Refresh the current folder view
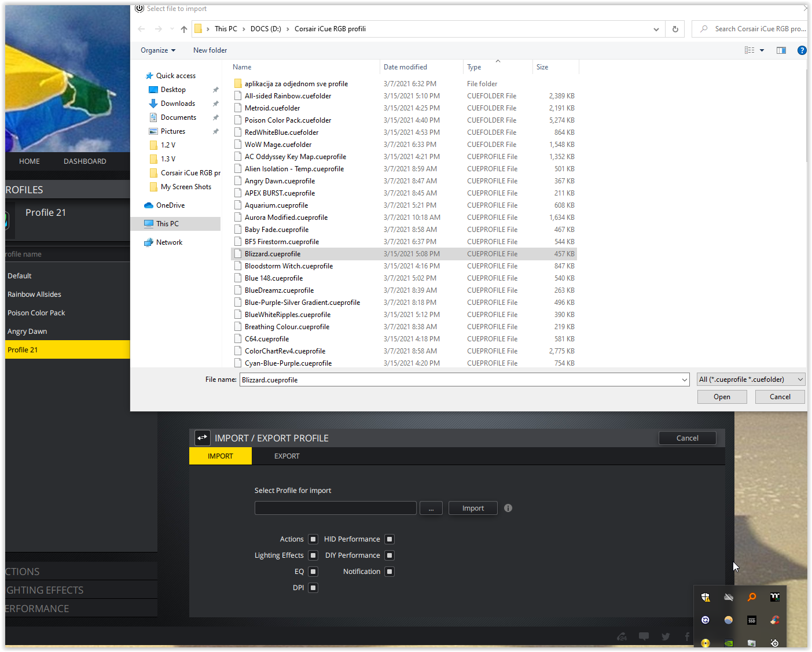This screenshot has width=812, height=652. tap(675, 29)
